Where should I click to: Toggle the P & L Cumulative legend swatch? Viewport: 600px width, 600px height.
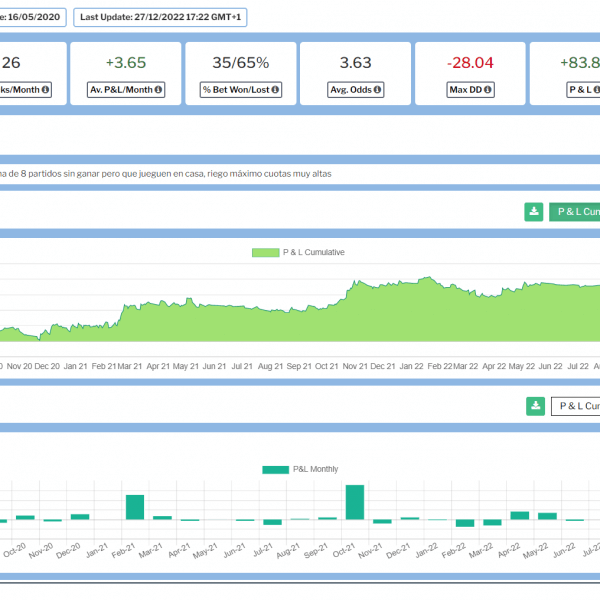[x=266, y=253]
